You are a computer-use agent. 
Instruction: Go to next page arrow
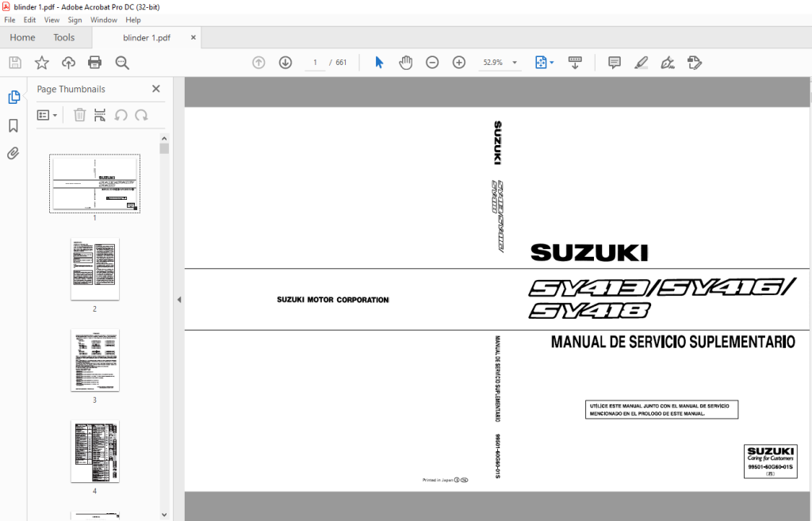pyautogui.click(x=285, y=63)
